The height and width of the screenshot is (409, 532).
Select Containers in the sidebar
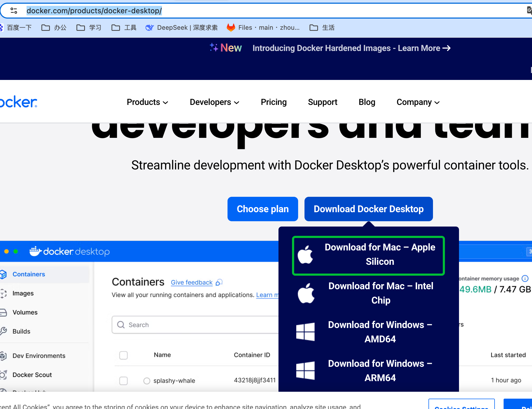point(45,274)
